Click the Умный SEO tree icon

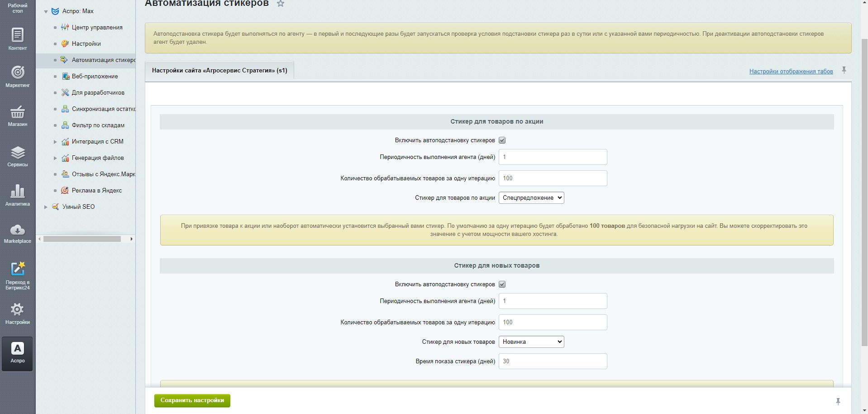pos(56,207)
